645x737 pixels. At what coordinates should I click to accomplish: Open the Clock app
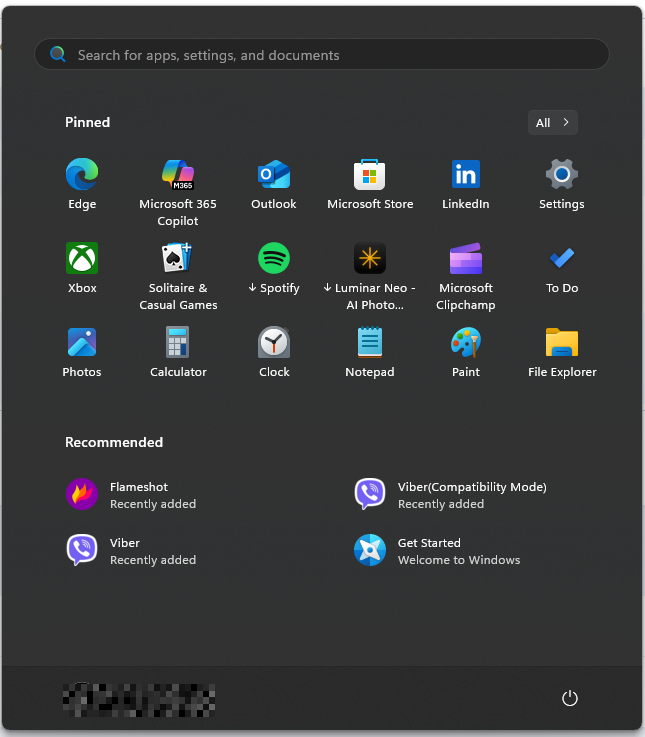[274, 353]
